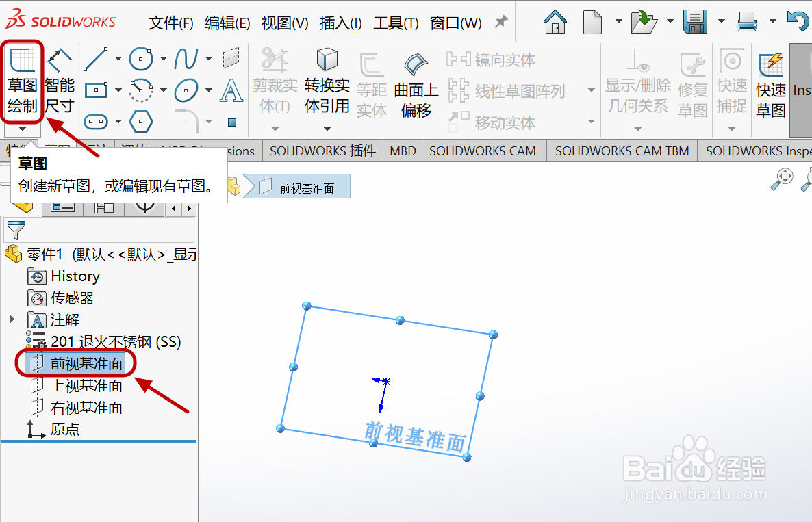Select 传感器 (Sensors) in feature tree

coord(60,298)
